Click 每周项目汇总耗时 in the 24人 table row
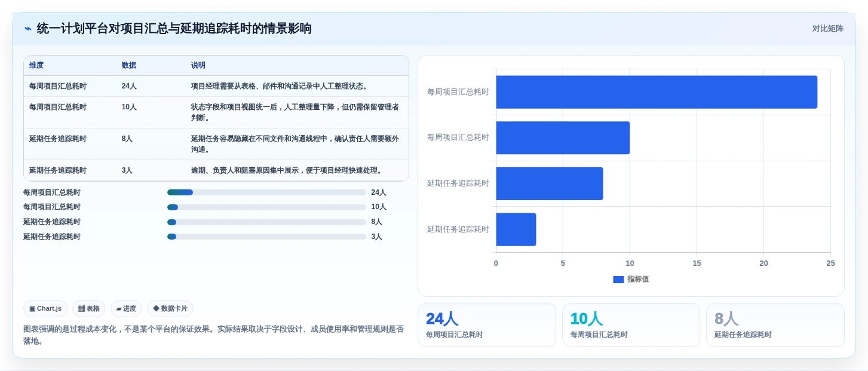The height and width of the screenshot is (371, 868). [58, 86]
